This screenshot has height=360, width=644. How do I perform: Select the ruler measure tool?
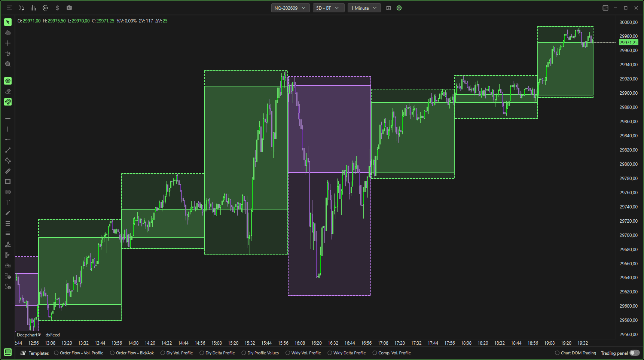[x=8, y=171]
